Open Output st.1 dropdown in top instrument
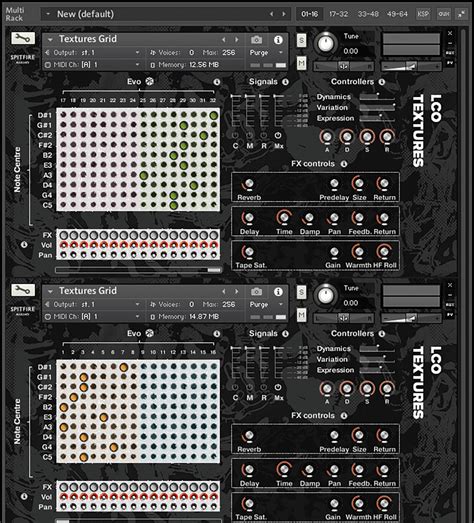474x523 pixels. tap(93, 53)
